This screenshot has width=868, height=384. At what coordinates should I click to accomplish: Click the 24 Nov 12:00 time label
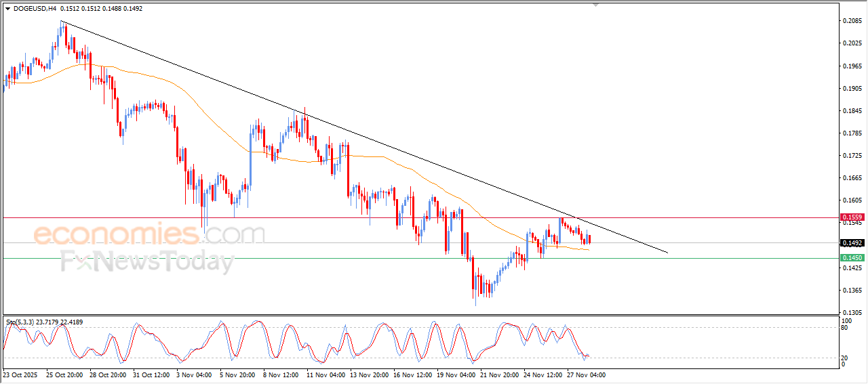point(544,375)
